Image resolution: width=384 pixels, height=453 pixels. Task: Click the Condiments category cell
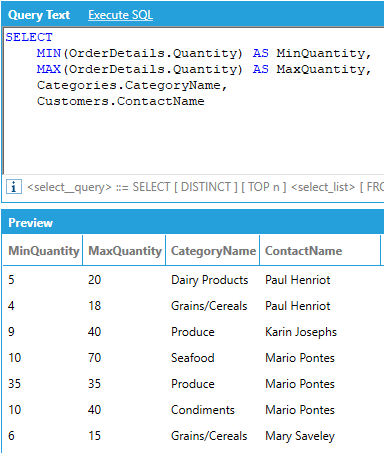point(203,410)
